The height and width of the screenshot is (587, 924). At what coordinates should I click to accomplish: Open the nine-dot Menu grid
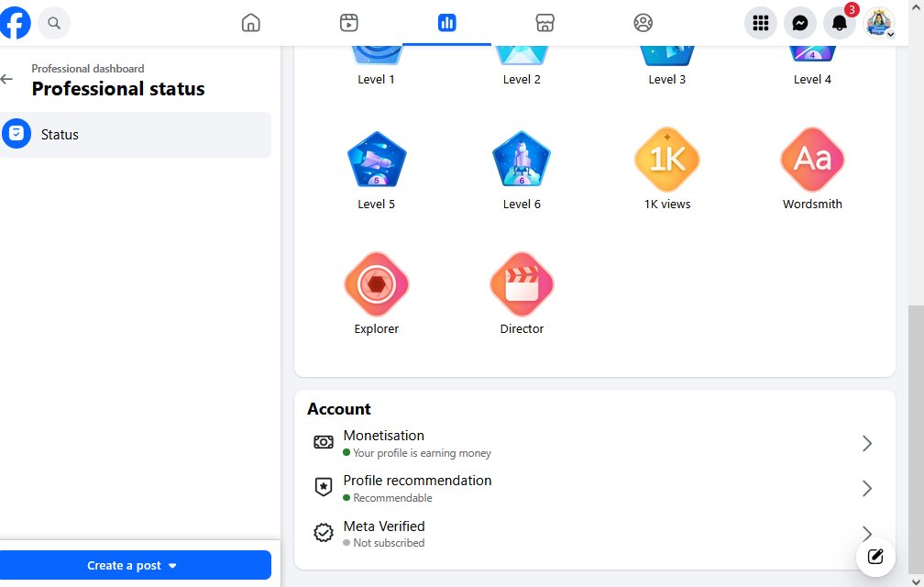tap(761, 23)
